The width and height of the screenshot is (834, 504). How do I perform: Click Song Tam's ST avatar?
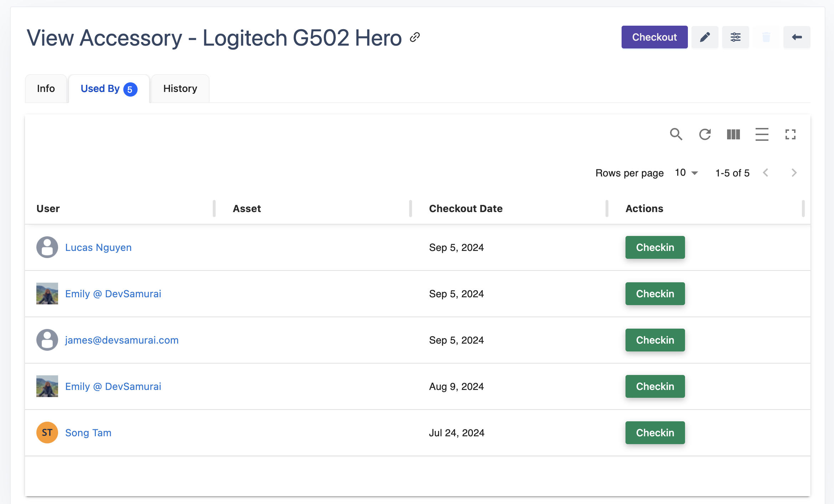47,433
